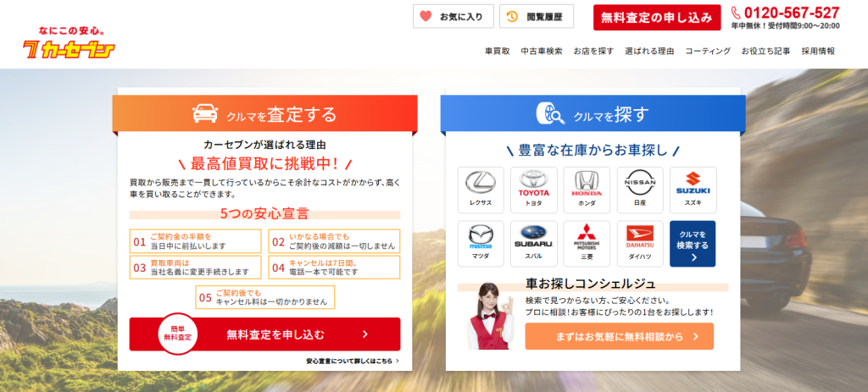The width and height of the screenshot is (868, 392).
Task: Open お気に入り favorites with heart icon
Action: [x=453, y=16]
